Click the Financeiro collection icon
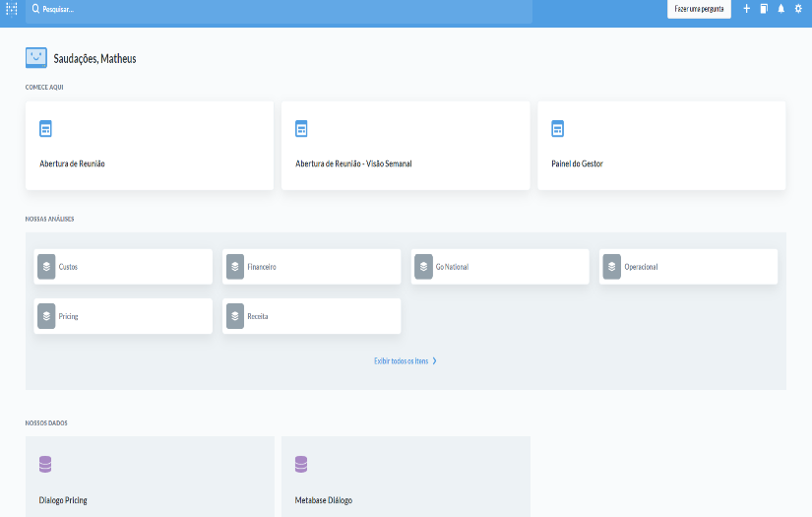 tap(235, 267)
